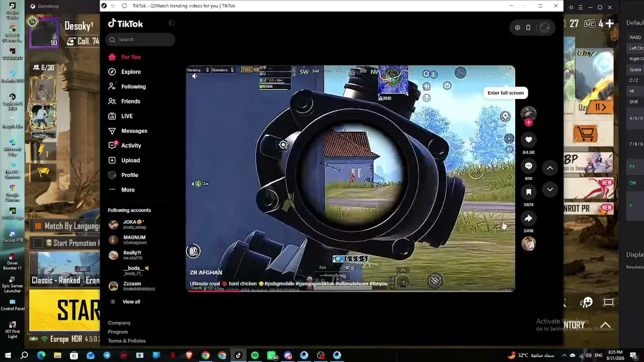Image resolution: width=644 pixels, height=362 pixels.
Task: Expand Terms & Policies footer section
Action: pyautogui.click(x=127, y=341)
